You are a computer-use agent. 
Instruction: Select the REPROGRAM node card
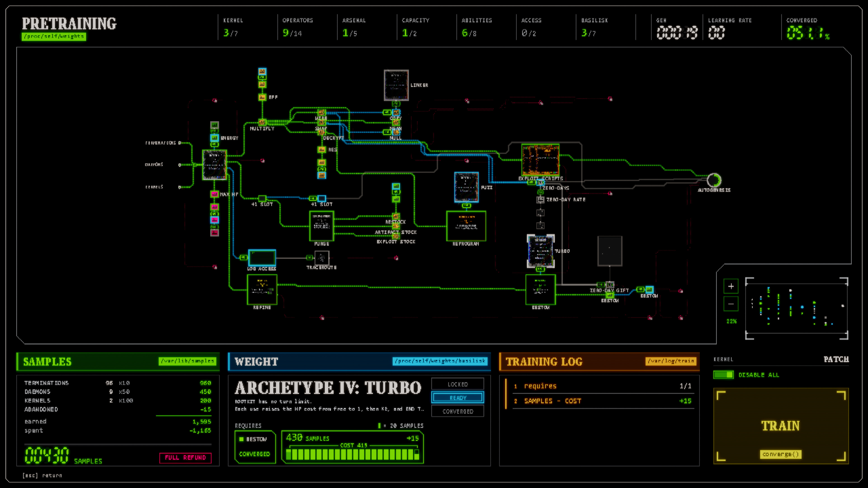point(466,226)
